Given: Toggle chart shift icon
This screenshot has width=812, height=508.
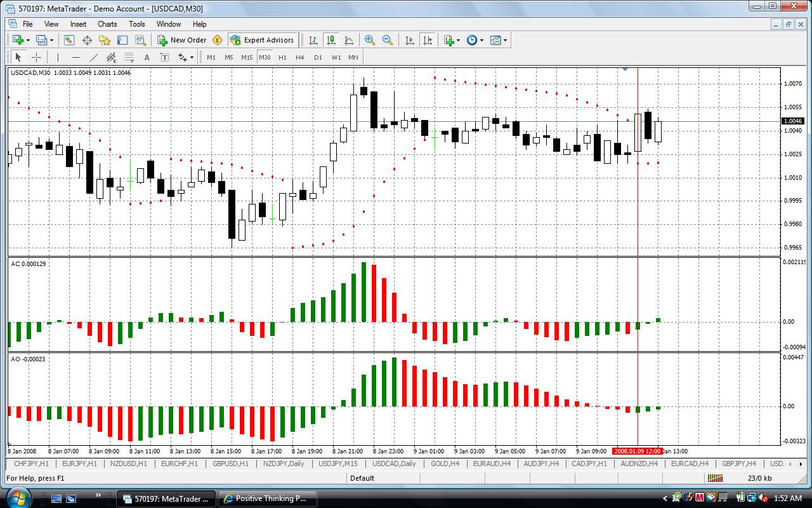Looking at the screenshot, I should 428,40.
